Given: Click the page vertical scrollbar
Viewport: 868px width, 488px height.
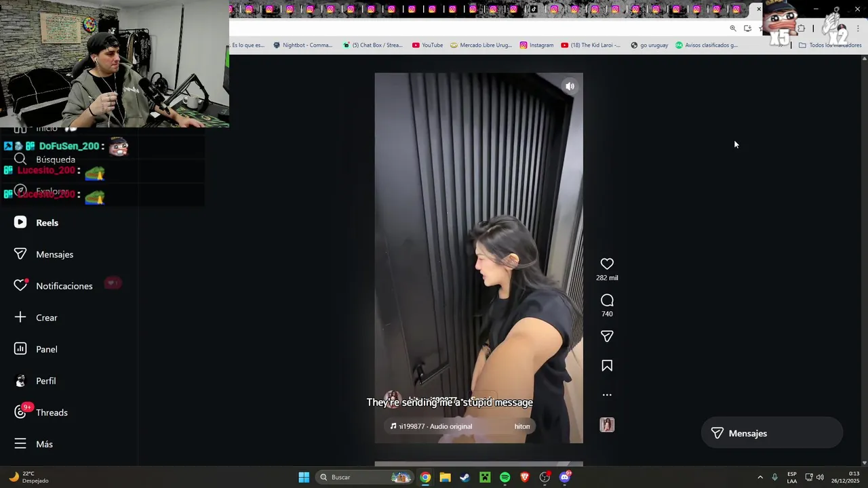Looking at the screenshot, I should click(x=863, y=260).
